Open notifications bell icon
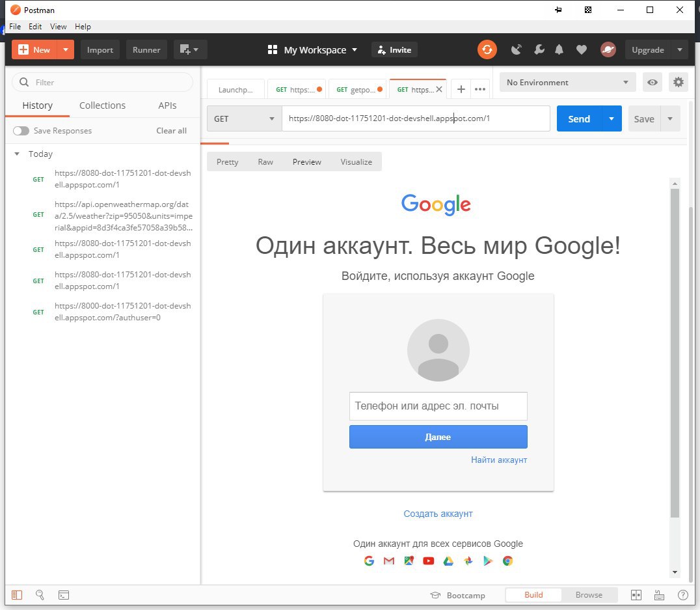 click(x=559, y=49)
